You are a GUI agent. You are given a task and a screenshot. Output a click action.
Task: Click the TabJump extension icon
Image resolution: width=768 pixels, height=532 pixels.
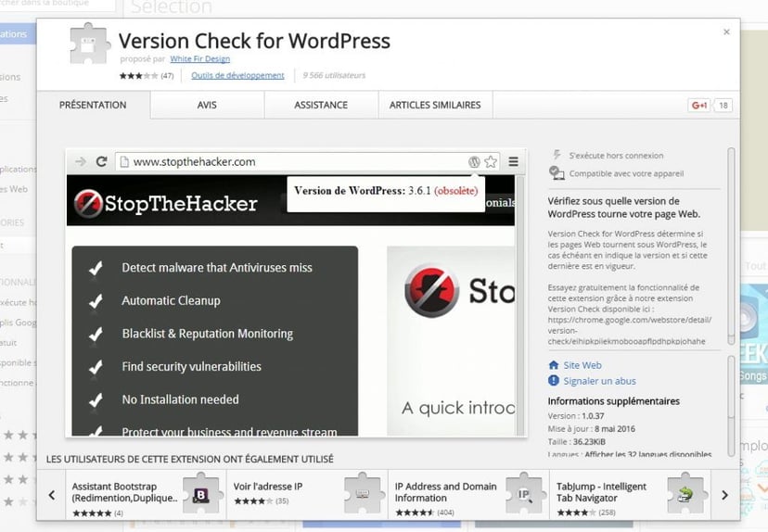[x=685, y=493]
